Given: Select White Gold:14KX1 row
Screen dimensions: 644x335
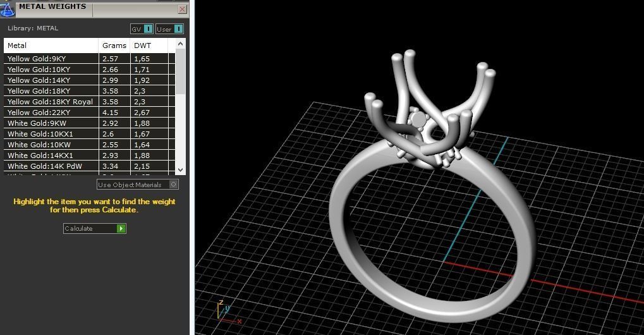Looking at the screenshot, I should [90, 155].
